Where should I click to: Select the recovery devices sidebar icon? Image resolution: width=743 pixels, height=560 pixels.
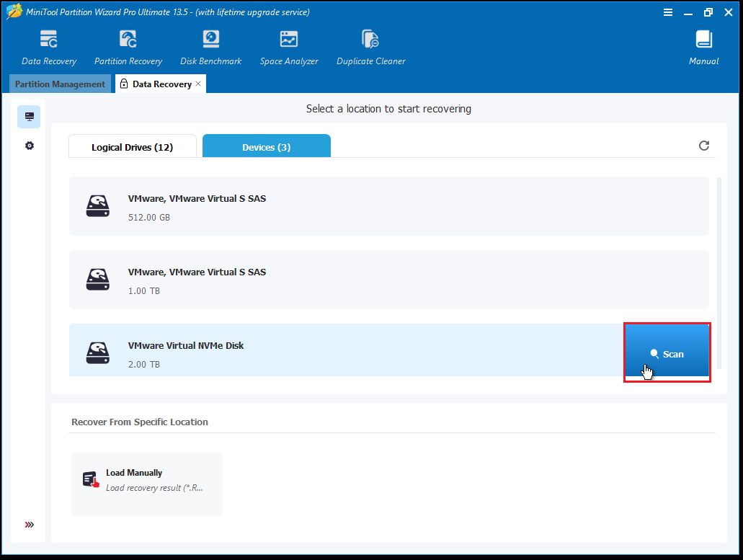coord(29,117)
